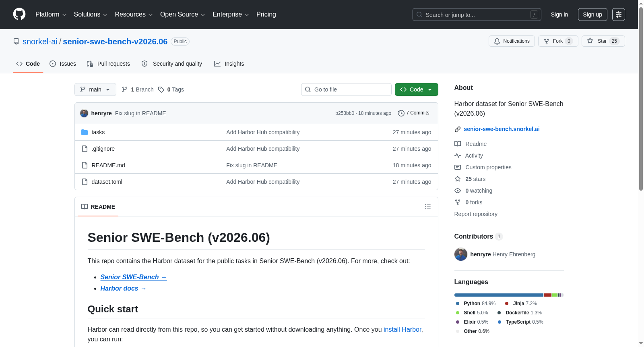Image resolution: width=644 pixels, height=347 pixels.
Task: Open the Fix slug in README commit message
Action: 140,113
